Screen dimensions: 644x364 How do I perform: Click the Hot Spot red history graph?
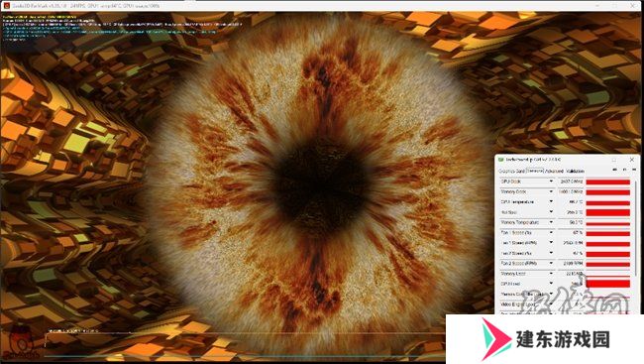(608, 212)
